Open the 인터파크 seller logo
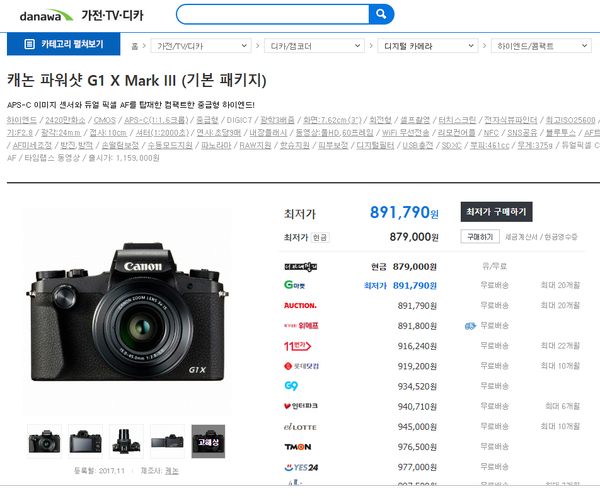Screen dimensions: 600x496 coord(301,406)
